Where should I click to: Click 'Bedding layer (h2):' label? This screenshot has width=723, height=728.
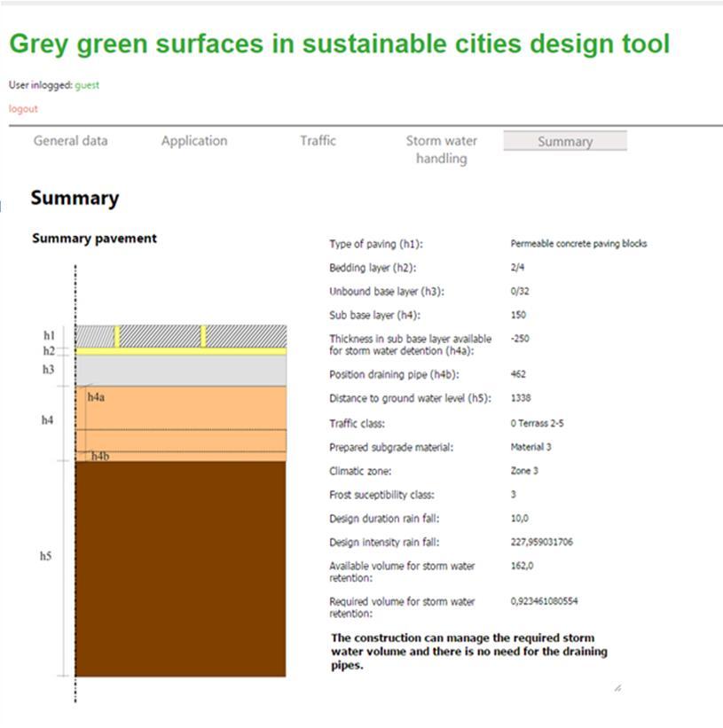point(373,268)
